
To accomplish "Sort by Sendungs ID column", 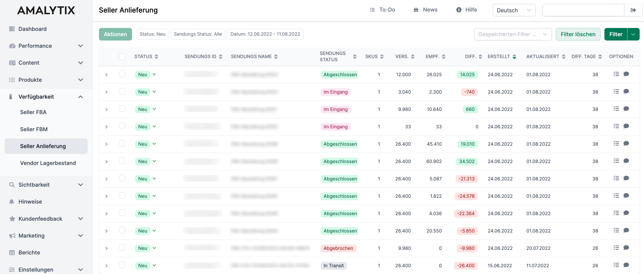I will [x=221, y=56].
